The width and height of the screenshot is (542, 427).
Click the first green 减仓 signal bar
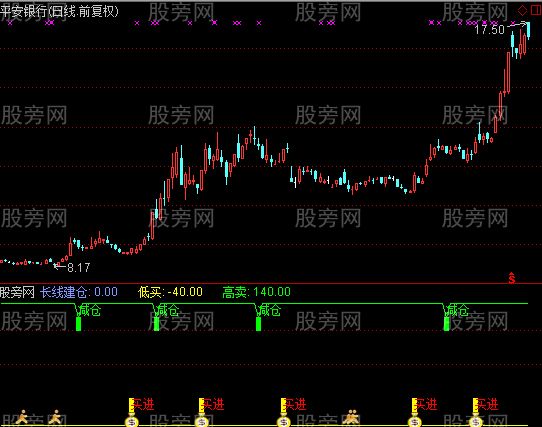pyautogui.click(x=78, y=324)
